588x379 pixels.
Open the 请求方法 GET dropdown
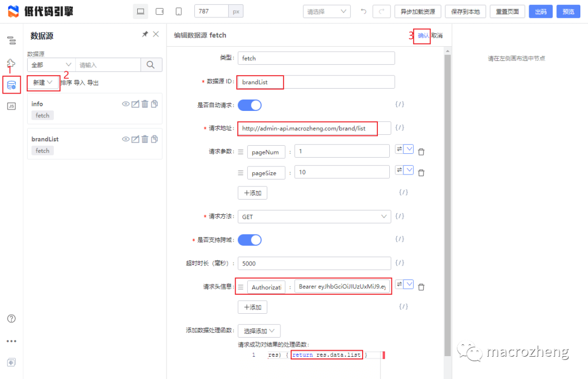click(316, 216)
